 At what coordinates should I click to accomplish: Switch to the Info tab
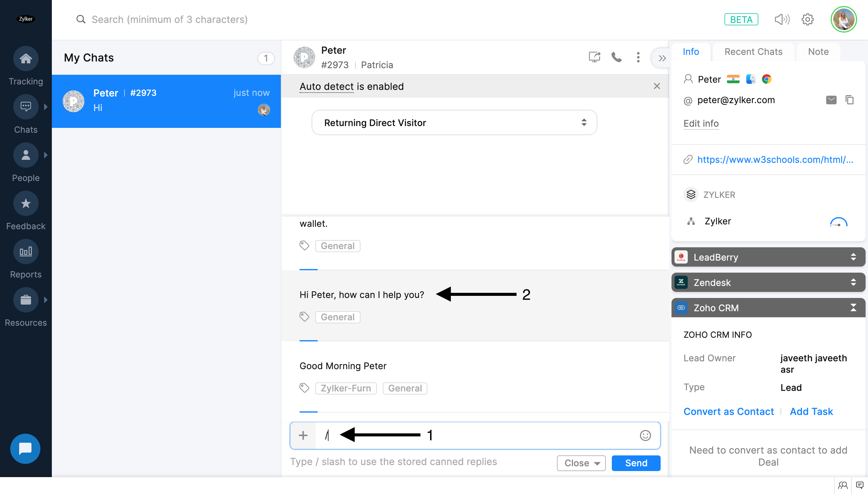691,52
